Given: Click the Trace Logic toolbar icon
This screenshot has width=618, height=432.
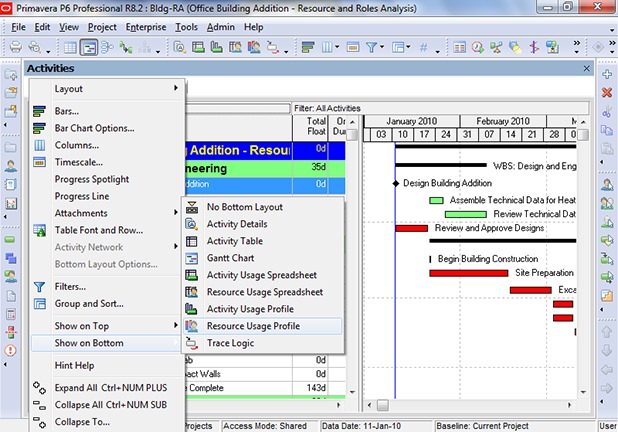Looking at the screenshot, I should pyautogui.click(x=272, y=48).
